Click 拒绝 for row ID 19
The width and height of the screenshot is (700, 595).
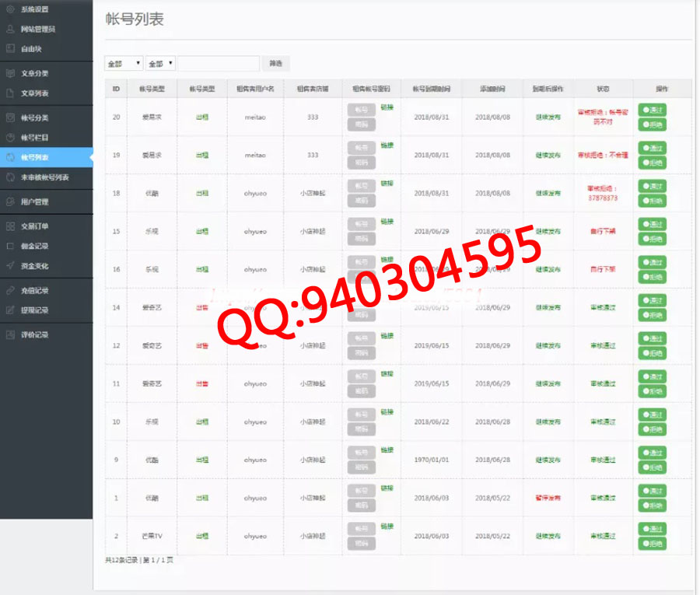point(652,163)
